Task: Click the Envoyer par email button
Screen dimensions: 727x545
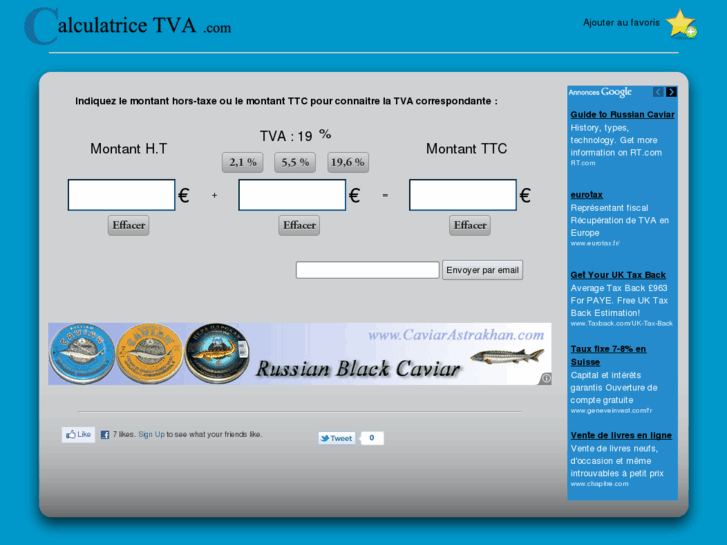Action: point(482,270)
